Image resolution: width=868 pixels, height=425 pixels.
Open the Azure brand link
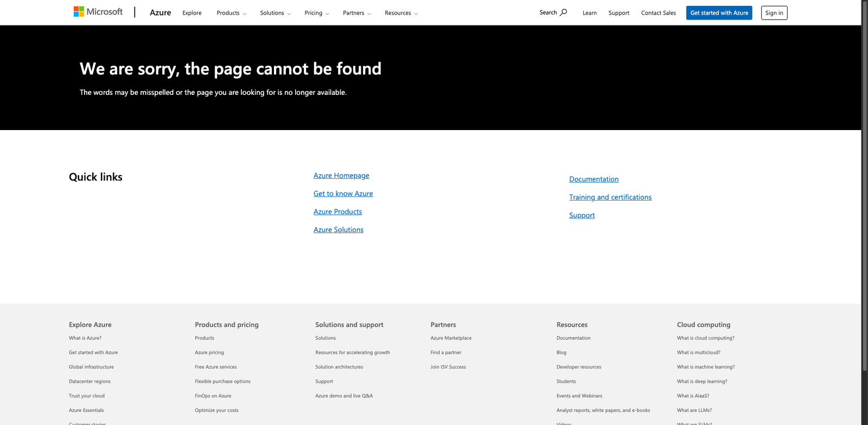pyautogui.click(x=160, y=12)
